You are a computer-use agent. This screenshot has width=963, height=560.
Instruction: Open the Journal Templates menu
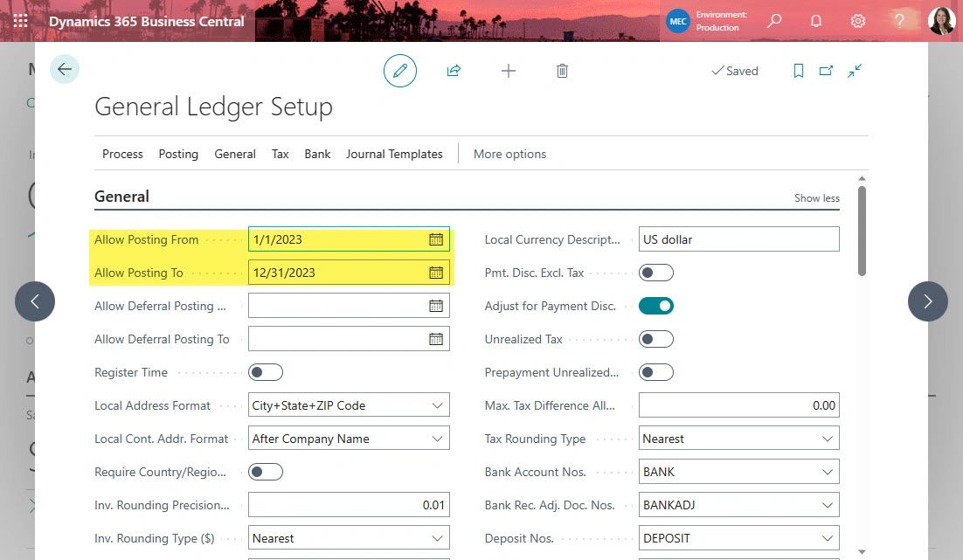pos(394,154)
